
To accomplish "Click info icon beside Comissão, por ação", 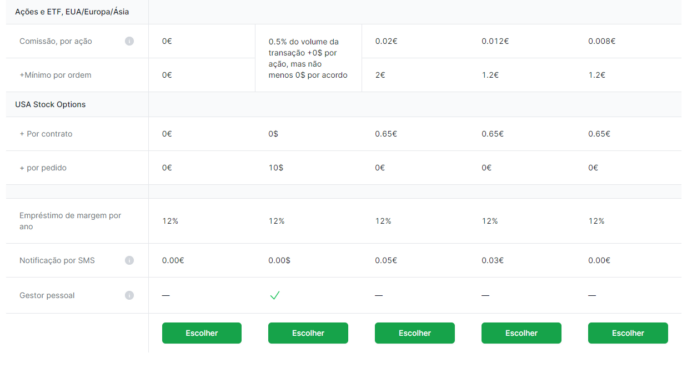I will tap(129, 41).
